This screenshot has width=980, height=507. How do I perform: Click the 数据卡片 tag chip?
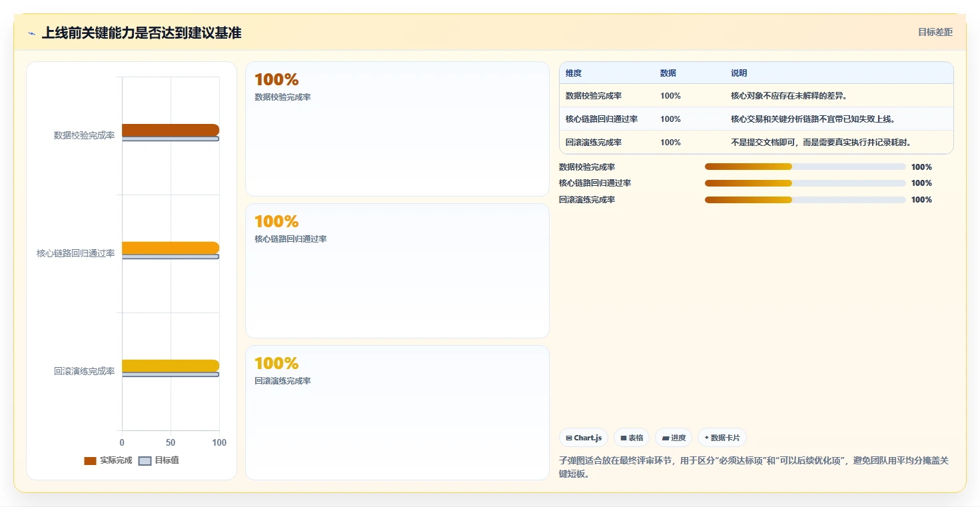722,438
